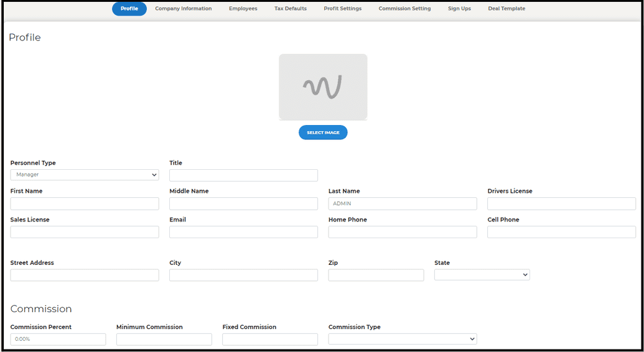Viewport: 644px width, 352px height.
Task: Go to the Employees tab
Action: click(243, 9)
